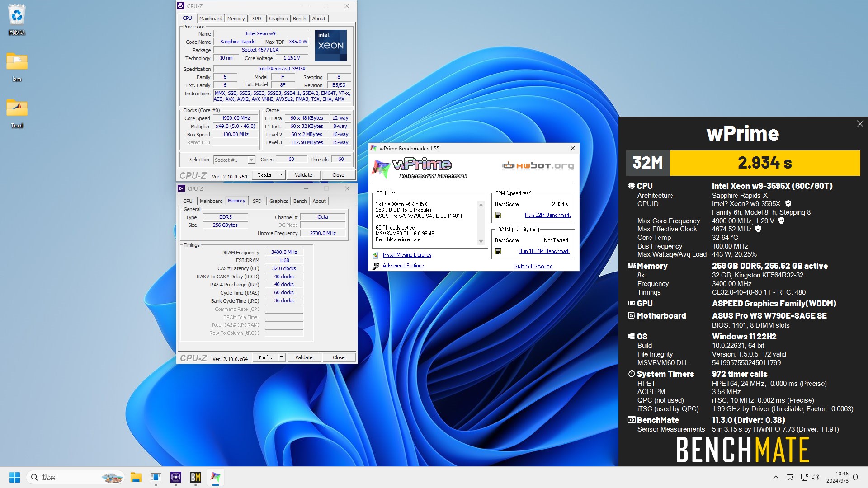The width and height of the screenshot is (868, 488).
Task: Open the Bench tab in upper CPU-Z
Action: (x=299, y=19)
